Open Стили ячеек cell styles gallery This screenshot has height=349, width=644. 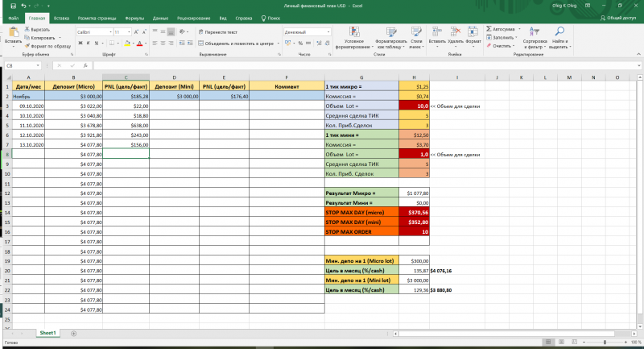(x=416, y=38)
